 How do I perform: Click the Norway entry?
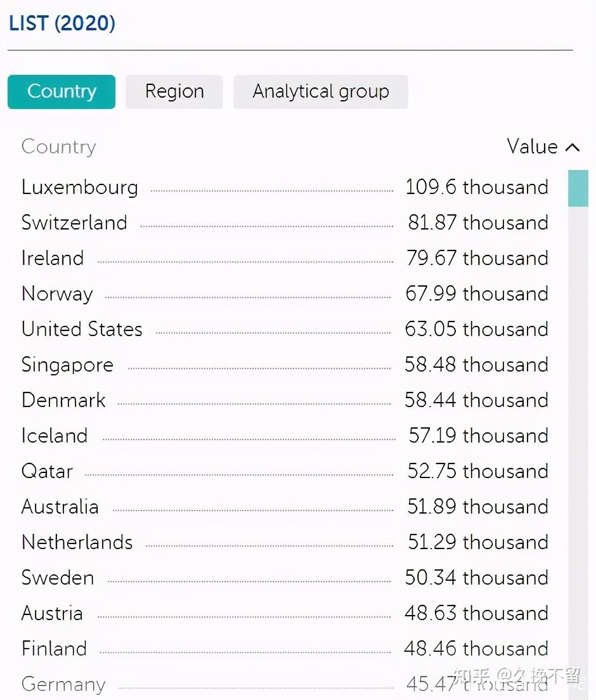click(57, 294)
